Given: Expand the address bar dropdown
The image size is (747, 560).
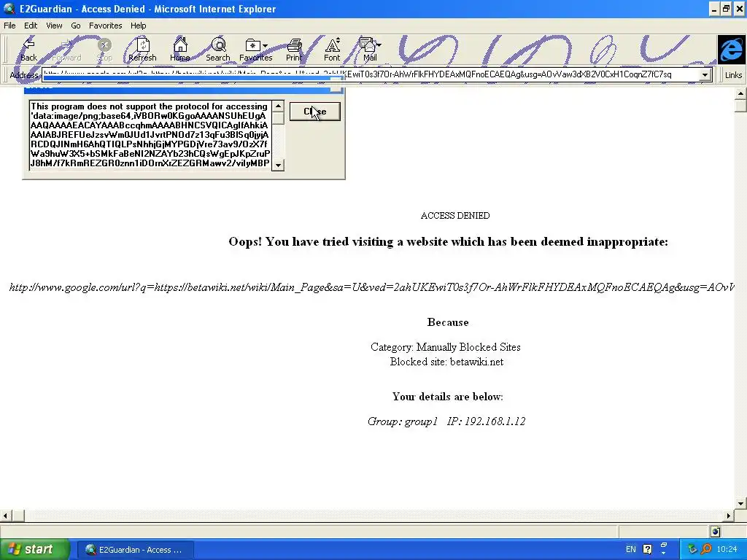Looking at the screenshot, I should tap(705, 75).
